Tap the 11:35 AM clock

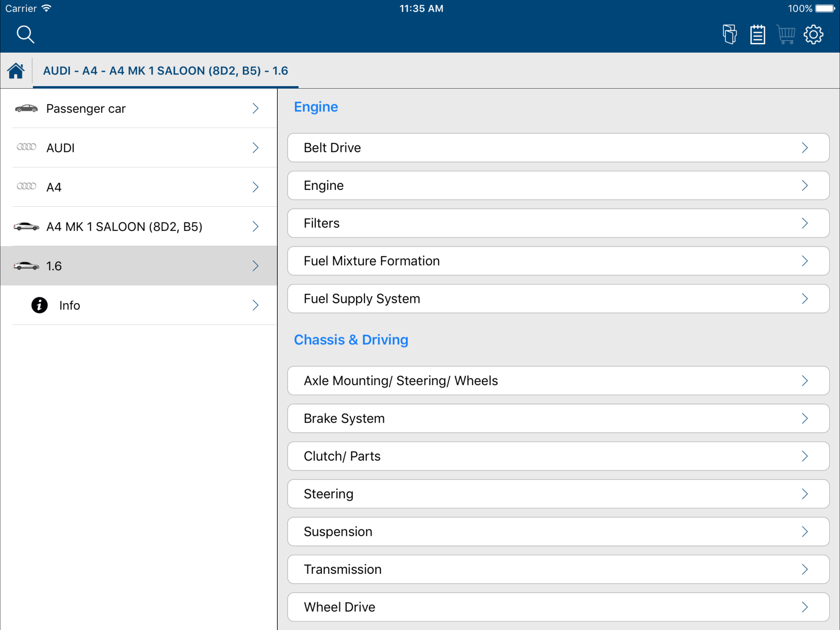[x=421, y=8]
